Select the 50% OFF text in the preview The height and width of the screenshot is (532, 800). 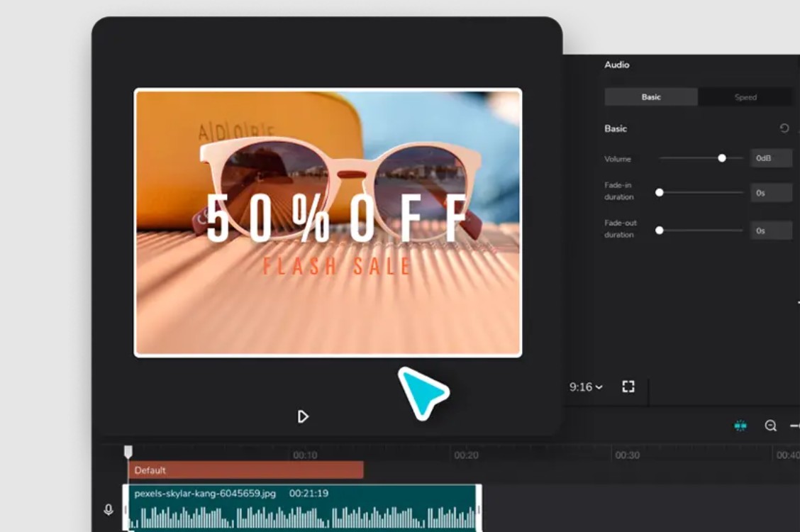coord(338,218)
